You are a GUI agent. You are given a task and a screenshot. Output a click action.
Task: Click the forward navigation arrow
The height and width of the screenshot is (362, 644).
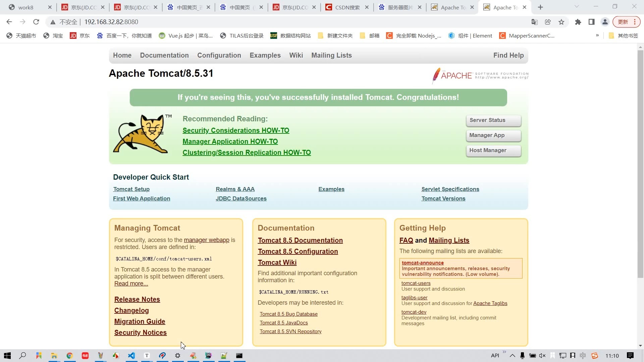[22, 22]
